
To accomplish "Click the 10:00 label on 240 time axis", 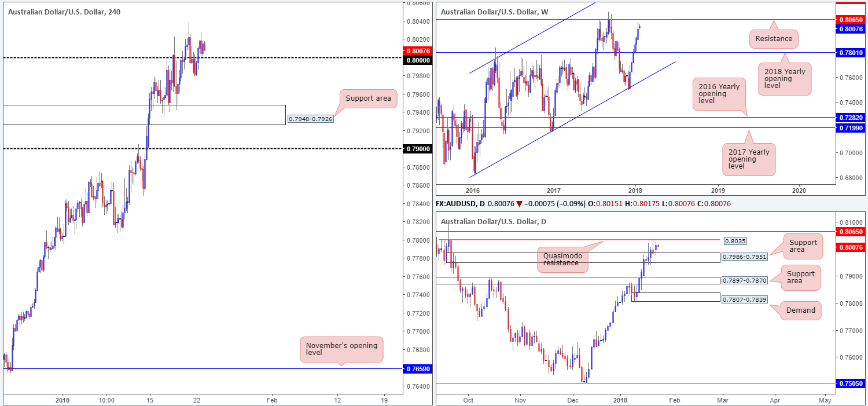I will pos(107,400).
